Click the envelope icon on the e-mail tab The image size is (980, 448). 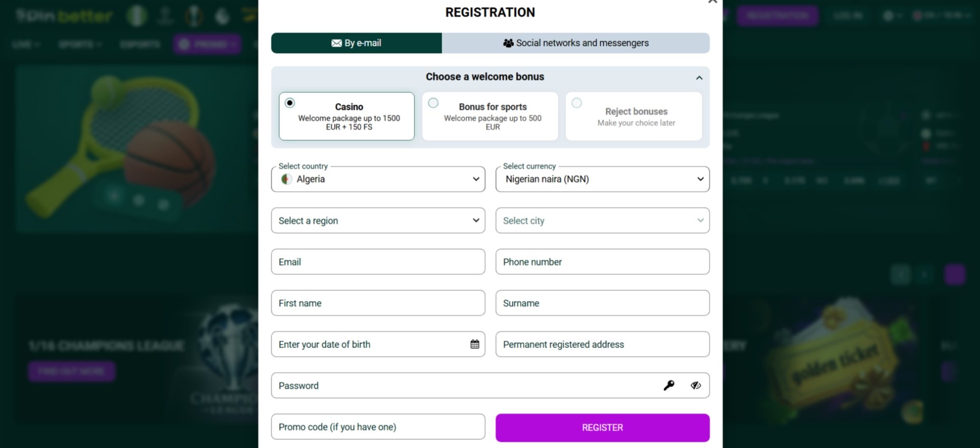tap(336, 43)
